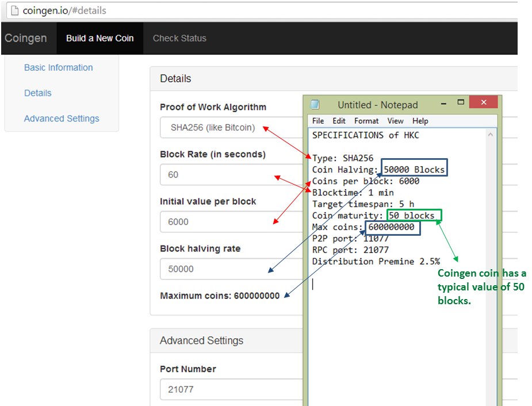Open Advanced Settings sidebar link
This screenshot has height=406, width=532.
point(62,118)
